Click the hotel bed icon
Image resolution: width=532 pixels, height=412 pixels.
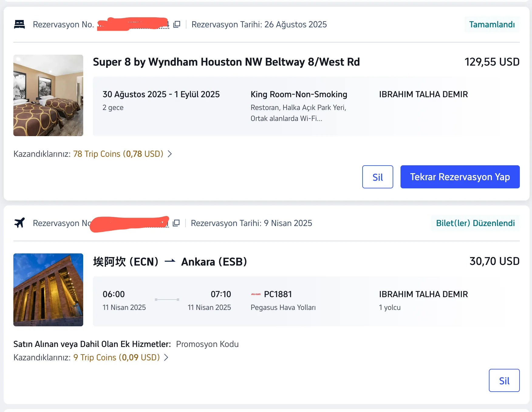click(19, 24)
